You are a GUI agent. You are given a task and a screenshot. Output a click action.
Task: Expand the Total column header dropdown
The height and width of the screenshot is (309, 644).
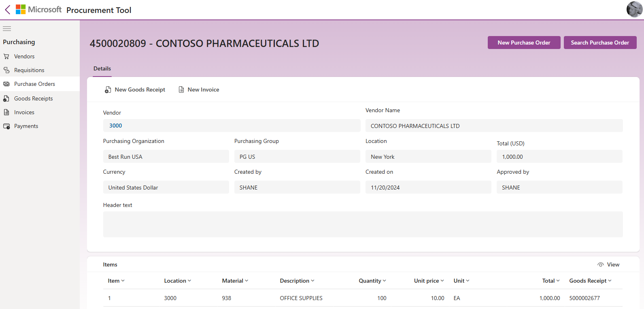pos(558,281)
